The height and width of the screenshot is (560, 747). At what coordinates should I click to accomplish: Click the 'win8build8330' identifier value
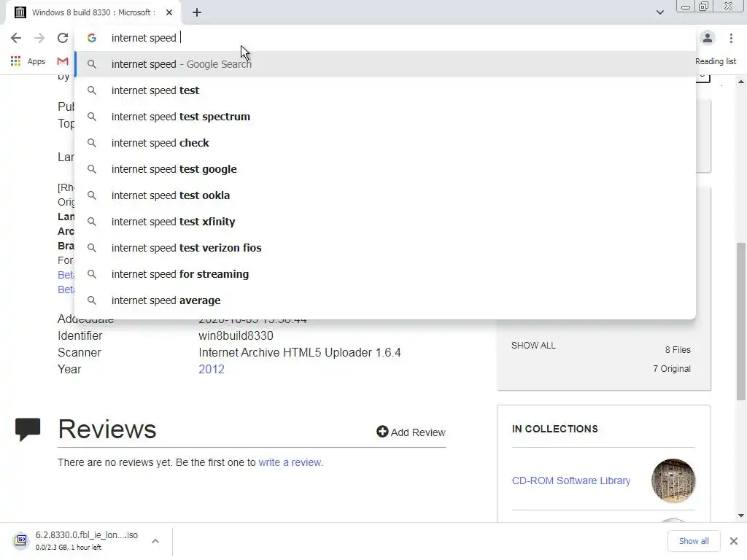click(x=236, y=335)
